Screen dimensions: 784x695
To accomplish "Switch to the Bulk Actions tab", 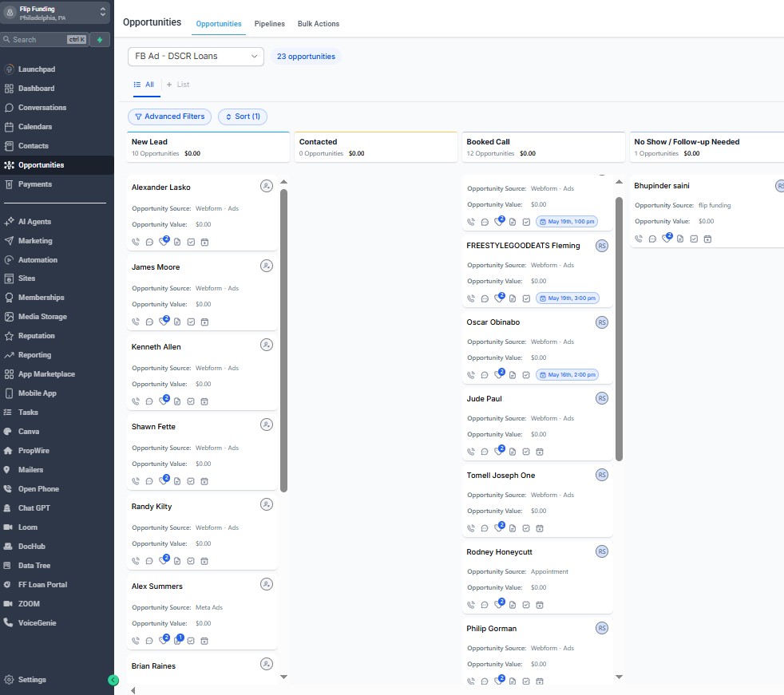I will point(319,23).
